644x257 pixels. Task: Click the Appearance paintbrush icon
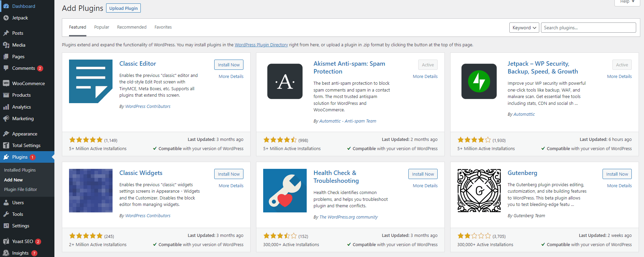click(x=6, y=134)
